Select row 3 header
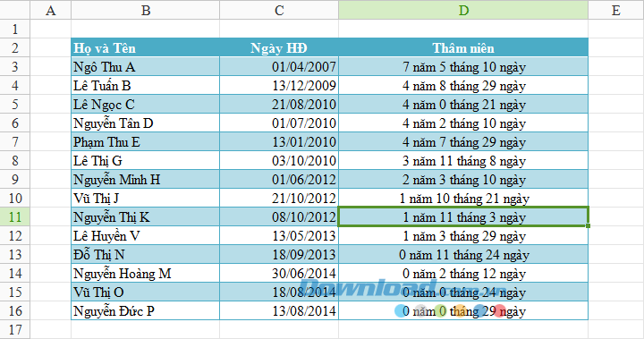This screenshot has height=339, width=644. (x=15, y=66)
